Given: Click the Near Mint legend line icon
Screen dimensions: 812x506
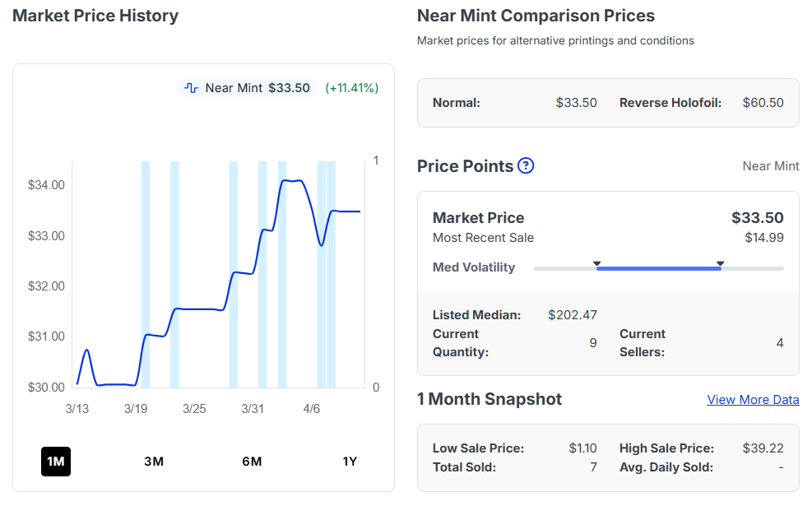Looking at the screenshot, I should click(192, 88).
